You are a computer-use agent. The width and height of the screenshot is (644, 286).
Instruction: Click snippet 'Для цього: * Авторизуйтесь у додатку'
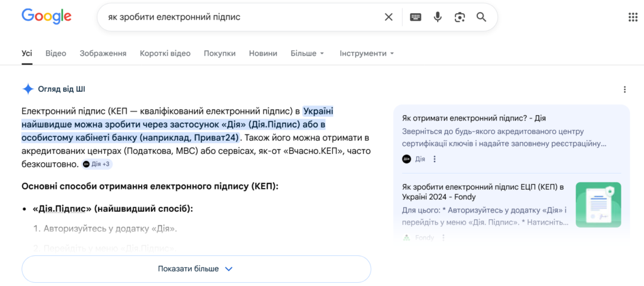(484, 210)
